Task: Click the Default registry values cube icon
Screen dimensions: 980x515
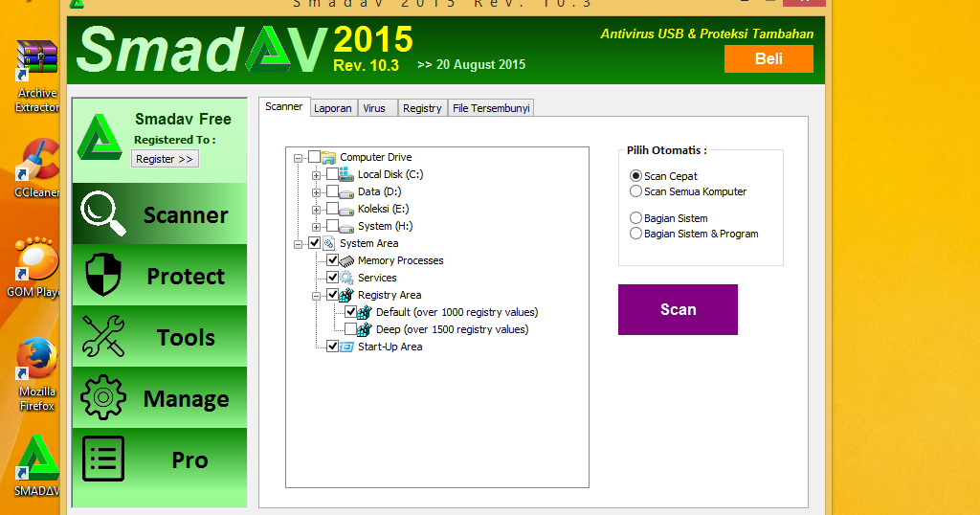Action: point(365,312)
